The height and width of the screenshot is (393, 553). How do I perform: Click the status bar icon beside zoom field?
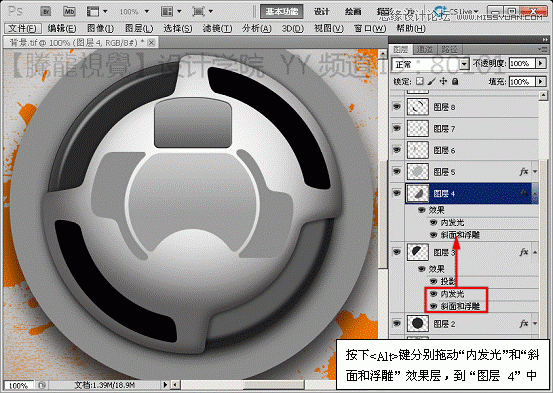[42, 385]
